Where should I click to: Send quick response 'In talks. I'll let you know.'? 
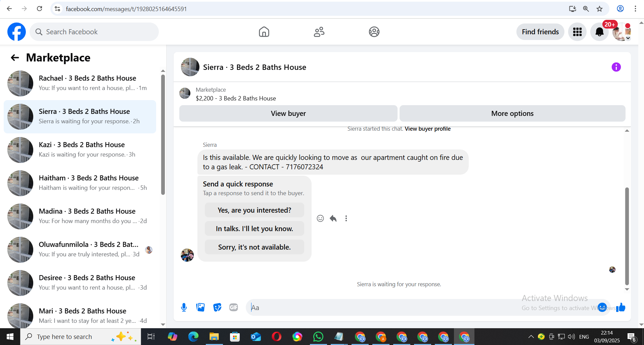click(254, 229)
